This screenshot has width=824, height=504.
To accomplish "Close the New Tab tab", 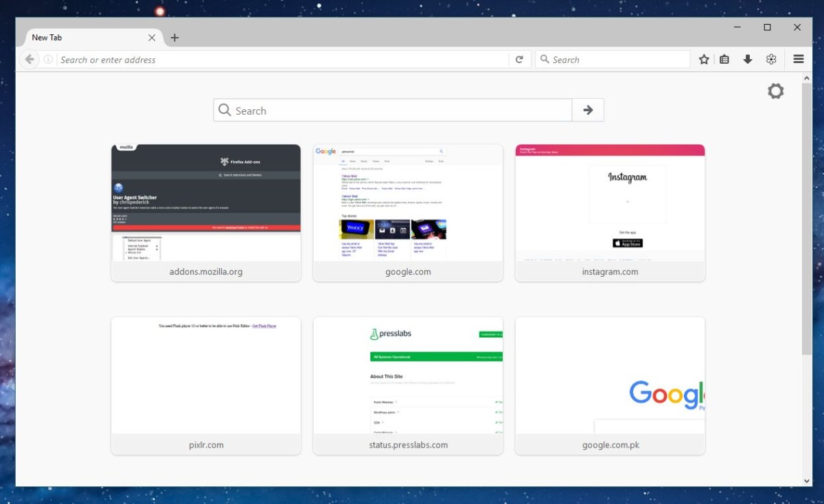I will [x=152, y=38].
